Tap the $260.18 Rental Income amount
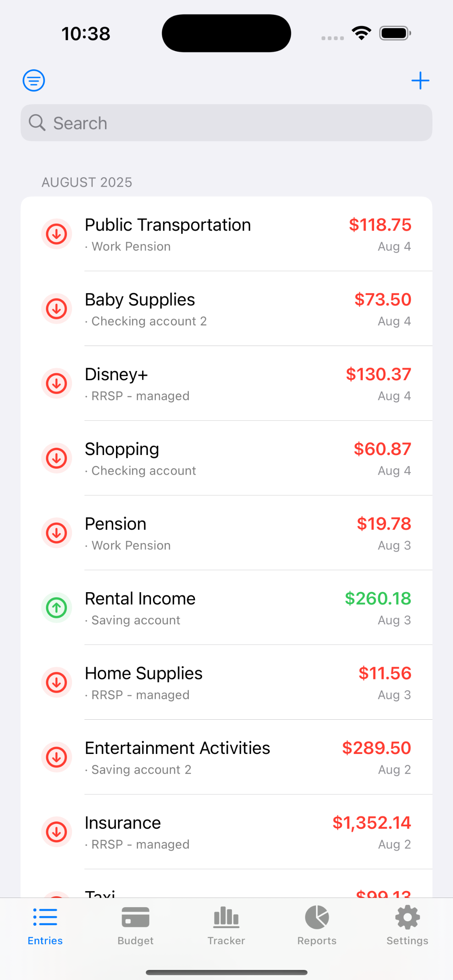 pyautogui.click(x=378, y=599)
